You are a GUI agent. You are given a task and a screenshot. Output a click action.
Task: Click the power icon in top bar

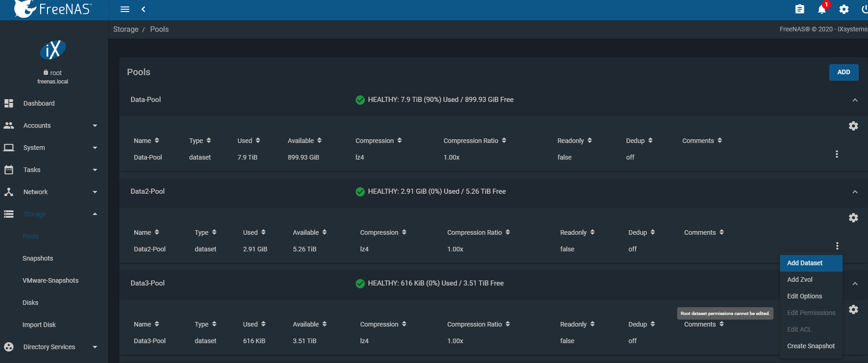coord(864,10)
